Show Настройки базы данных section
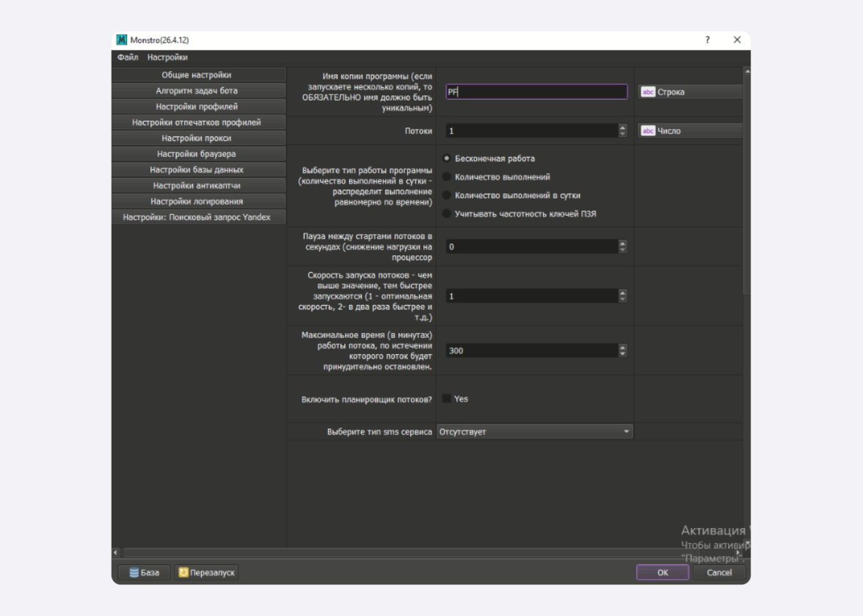Image resolution: width=863 pixels, height=616 pixels. [x=198, y=170]
